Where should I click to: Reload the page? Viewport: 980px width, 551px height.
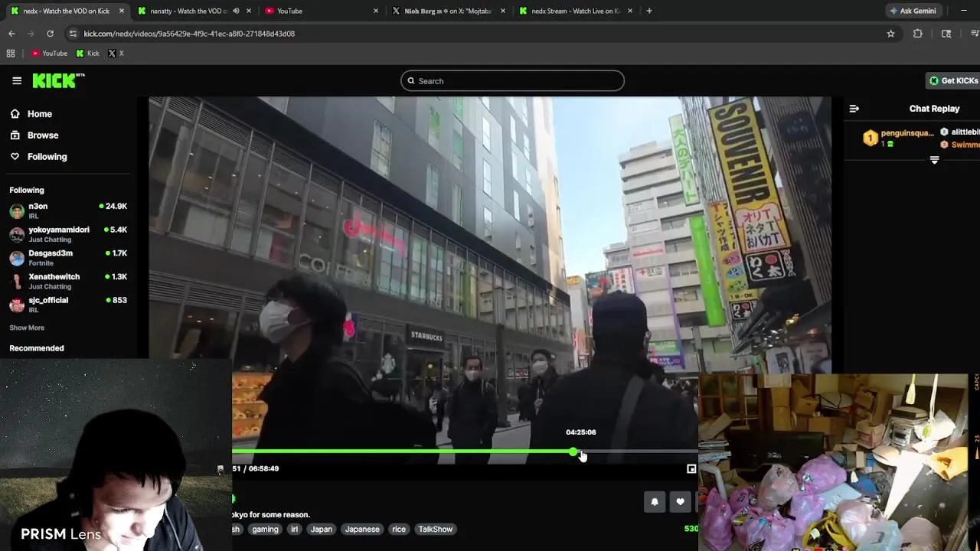click(50, 34)
